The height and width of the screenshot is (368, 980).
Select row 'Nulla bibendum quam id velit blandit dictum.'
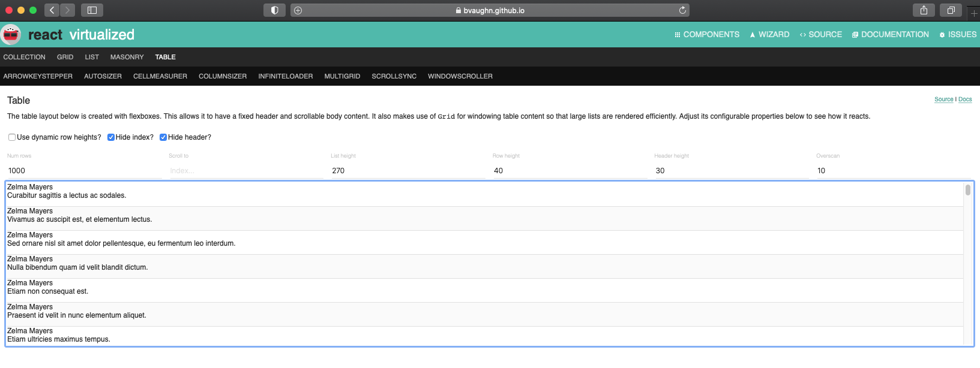[484, 266]
